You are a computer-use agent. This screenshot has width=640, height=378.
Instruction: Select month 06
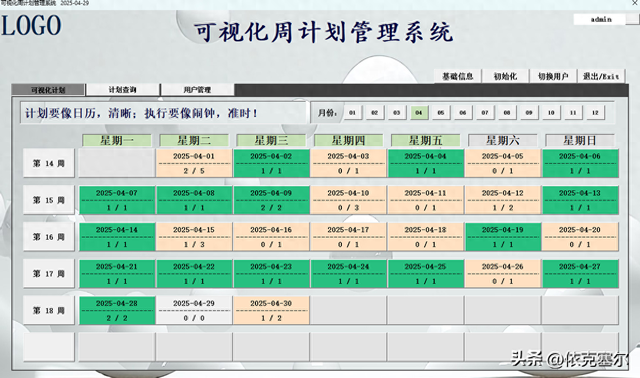click(463, 113)
